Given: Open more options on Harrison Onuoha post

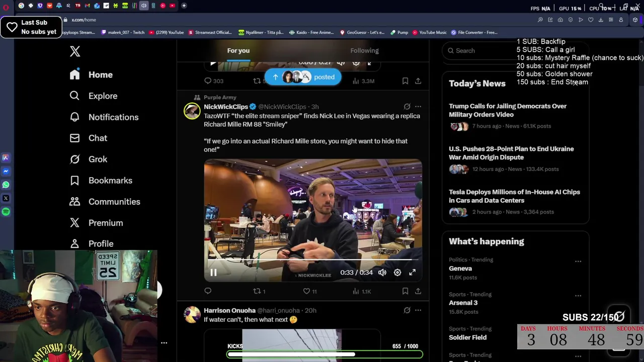Looking at the screenshot, I should (418, 310).
